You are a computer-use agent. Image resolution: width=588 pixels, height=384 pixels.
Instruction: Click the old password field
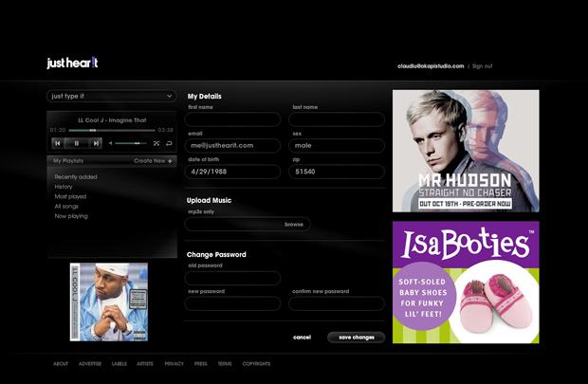233,279
